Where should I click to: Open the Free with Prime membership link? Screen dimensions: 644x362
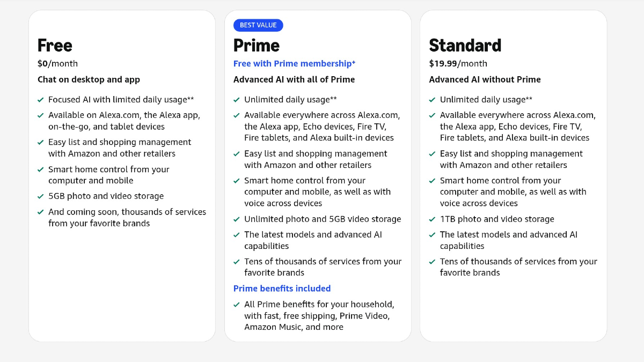(x=294, y=63)
